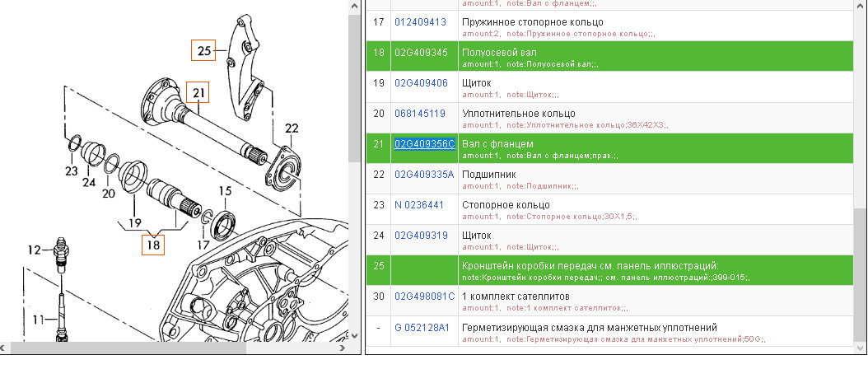Screen dimensions: 868x369
Task: Open sealing ring part 068145119
Action: tap(420, 114)
